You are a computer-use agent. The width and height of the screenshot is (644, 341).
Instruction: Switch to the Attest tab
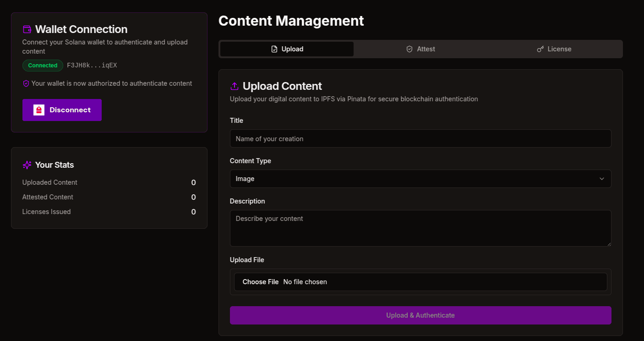click(x=421, y=49)
